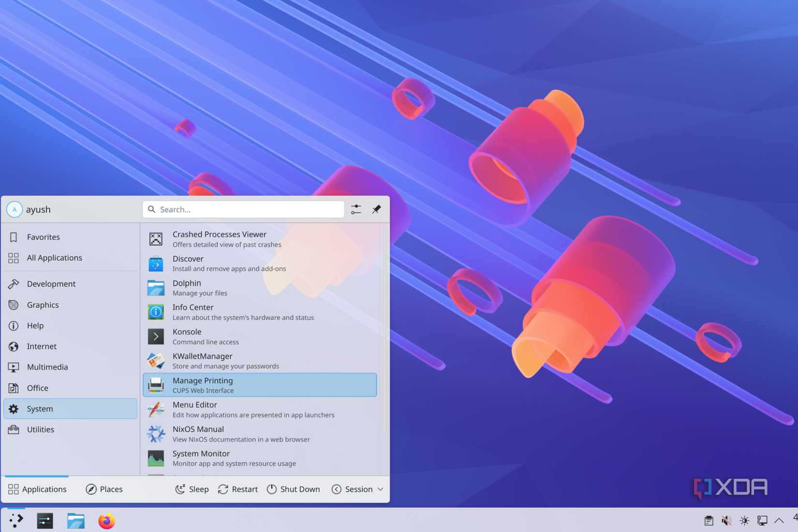Click the launcher Search field
The image size is (798, 532).
pyautogui.click(x=243, y=209)
